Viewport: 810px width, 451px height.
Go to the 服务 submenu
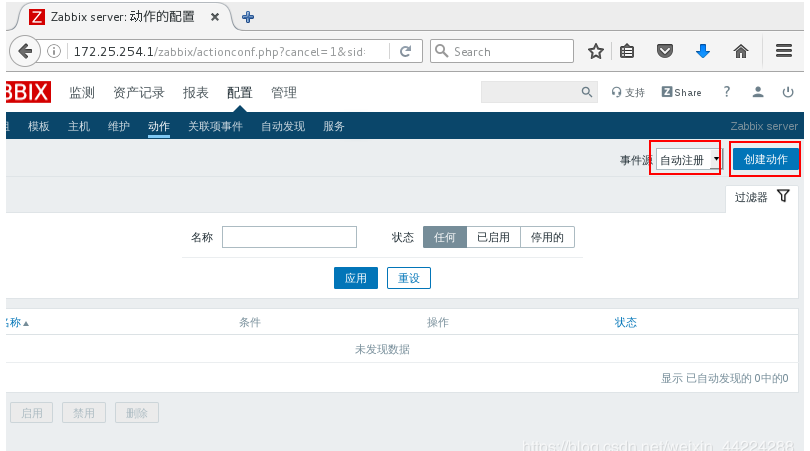click(x=334, y=126)
